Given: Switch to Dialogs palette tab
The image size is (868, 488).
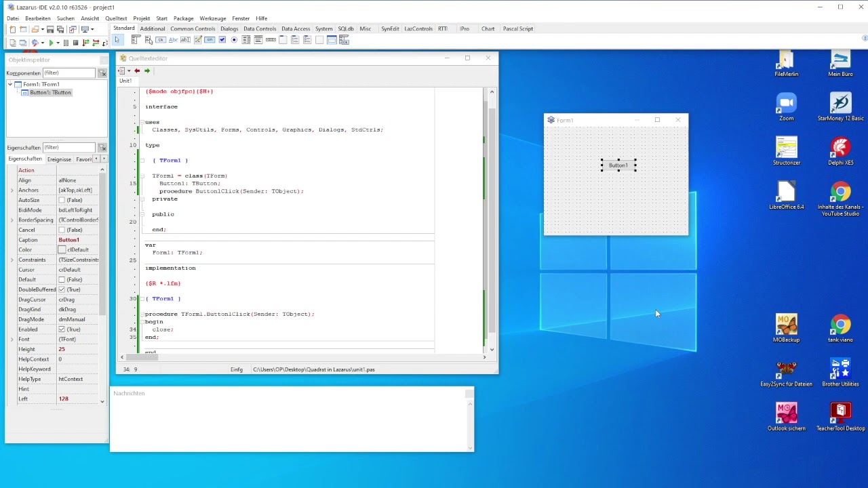Looking at the screenshot, I should click(229, 28).
